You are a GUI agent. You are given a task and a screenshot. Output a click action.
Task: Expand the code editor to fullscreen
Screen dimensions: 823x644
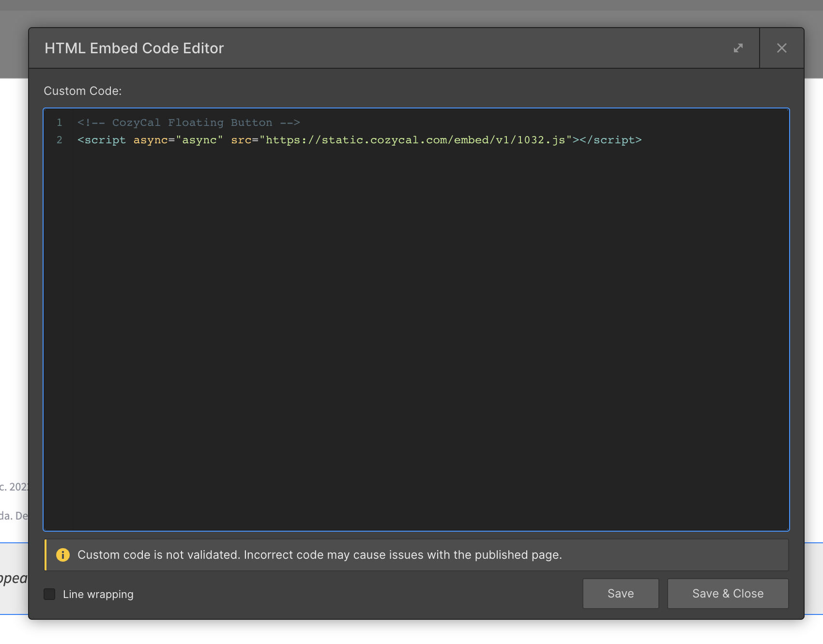click(738, 48)
